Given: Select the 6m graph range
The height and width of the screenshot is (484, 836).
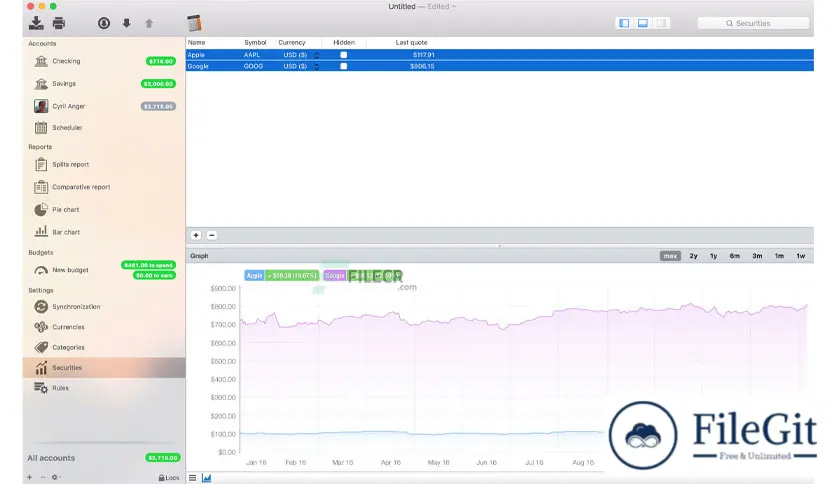Looking at the screenshot, I should point(735,256).
